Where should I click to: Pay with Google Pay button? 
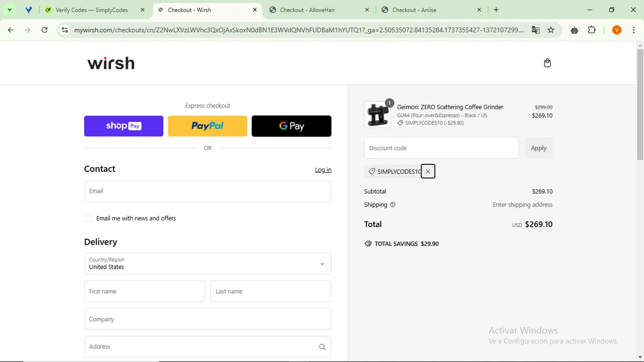point(292,126)
